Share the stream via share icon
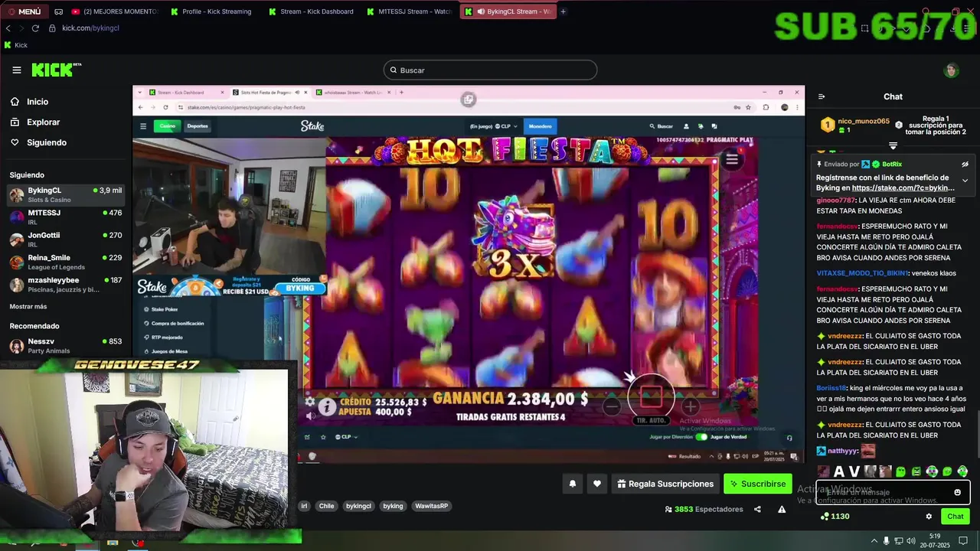This screenshot has height=551, width=980. tap(757, 510)
